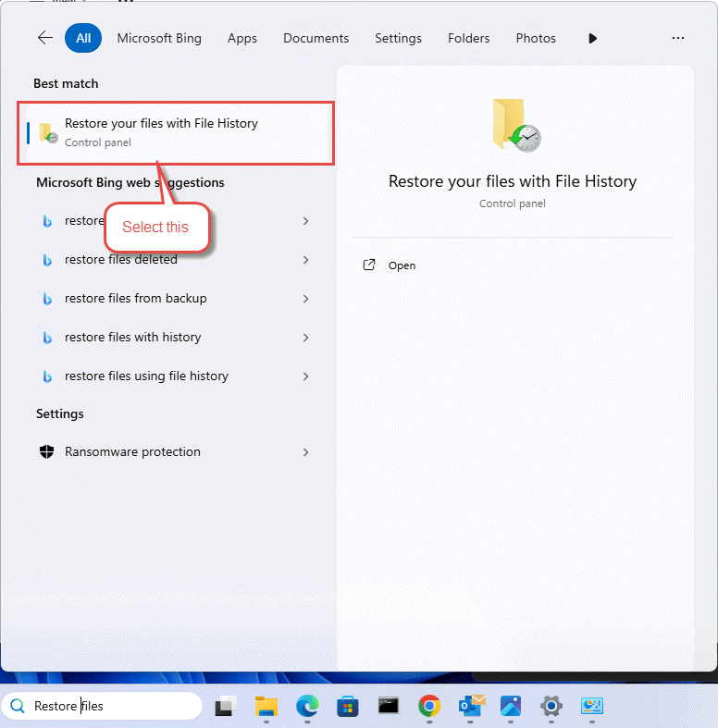This screenshot has height=728, width=718.
Task: Click Bing icon beside restore files with history
Action: tap(47, 338)
